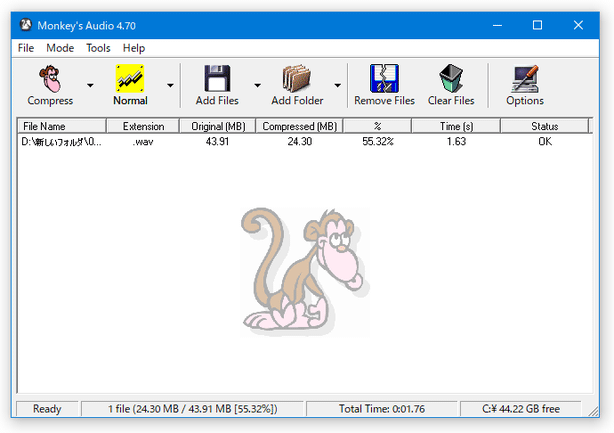Maximize the Monkey's Audio window

click(x=538, y=25)
